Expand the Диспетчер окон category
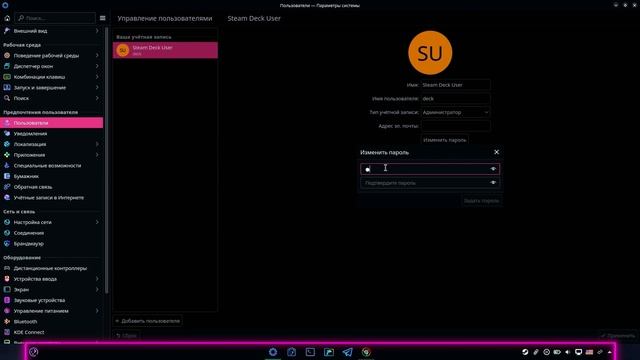Image resolution: width=640 pixels, height=360 pixels. click(x=97, y=66)
